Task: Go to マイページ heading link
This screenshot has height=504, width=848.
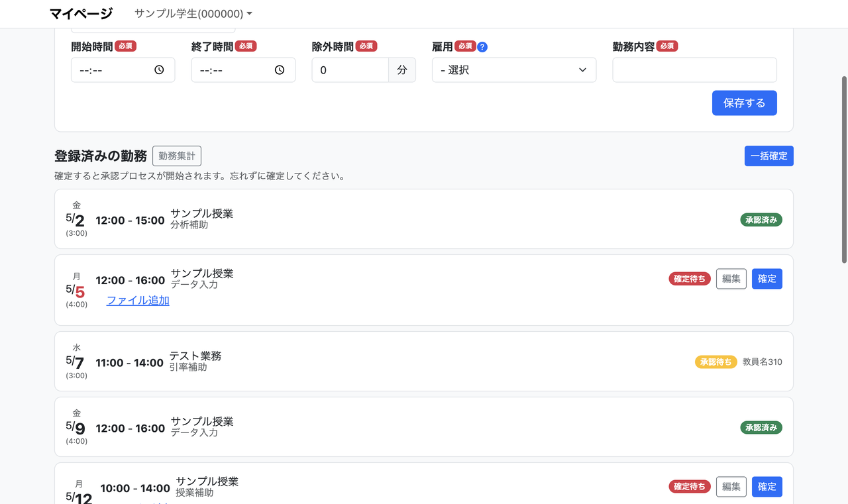Action: pos(81,13)
